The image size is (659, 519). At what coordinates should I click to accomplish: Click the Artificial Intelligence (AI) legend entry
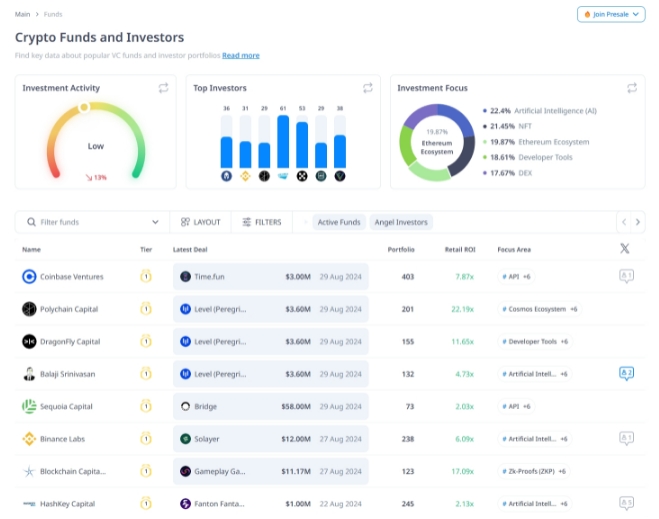[540, 111]
